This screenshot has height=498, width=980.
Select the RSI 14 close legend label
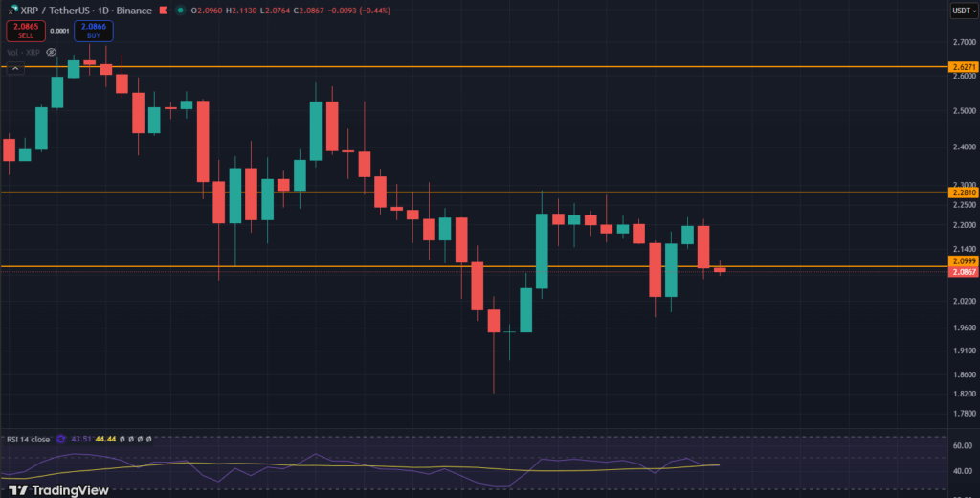point(28,440)
